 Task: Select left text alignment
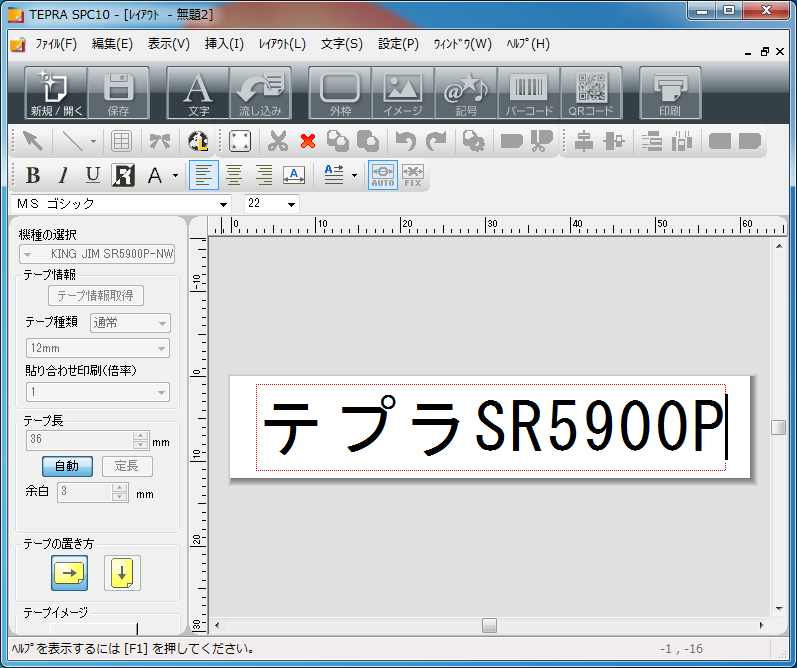click(x=204, y=175)
